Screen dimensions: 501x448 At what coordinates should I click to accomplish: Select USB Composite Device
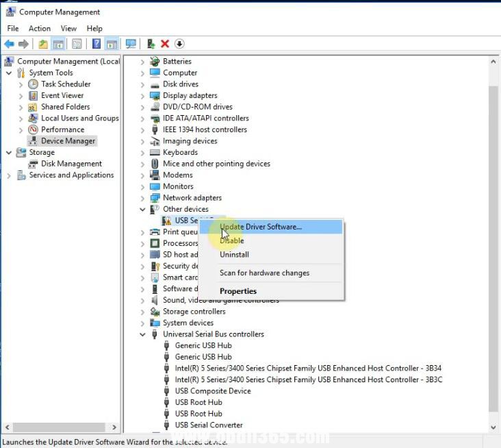click(x=213, y=391)
